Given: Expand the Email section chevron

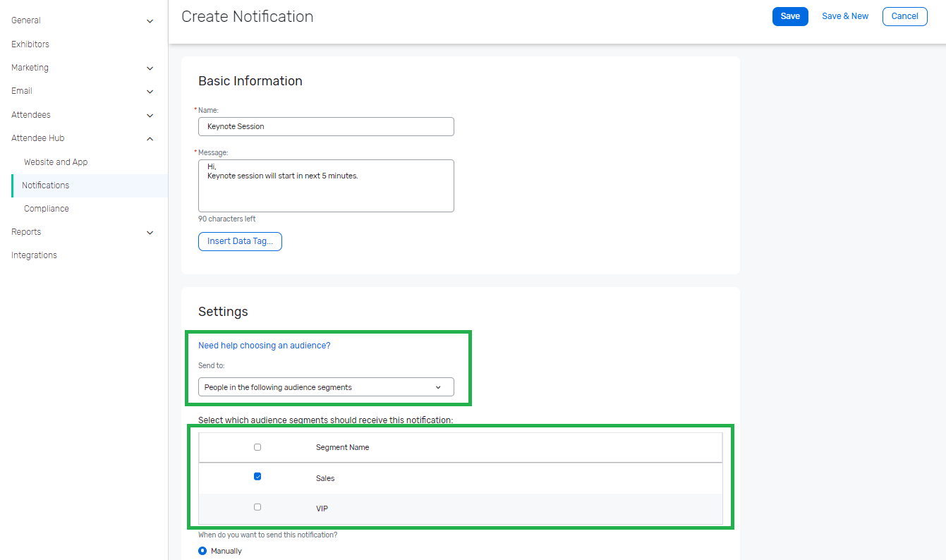Looking at the screenshot, I should 150,92.
